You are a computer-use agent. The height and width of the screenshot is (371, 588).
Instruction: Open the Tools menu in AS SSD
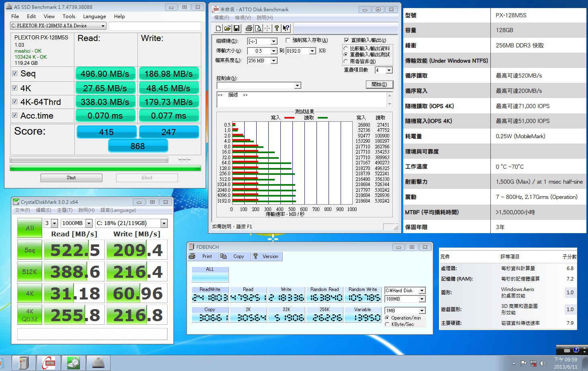tap(69, 16)
